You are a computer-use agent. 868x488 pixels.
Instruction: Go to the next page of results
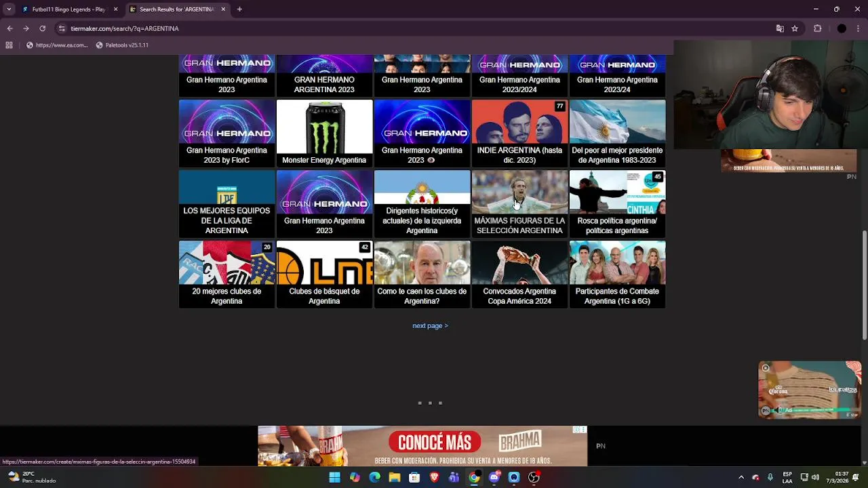coord(430,326)
